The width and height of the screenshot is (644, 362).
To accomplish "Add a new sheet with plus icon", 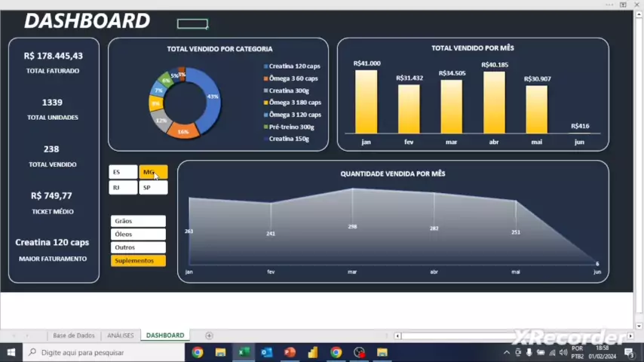I will pyautogui.click(x=209, y=336).
